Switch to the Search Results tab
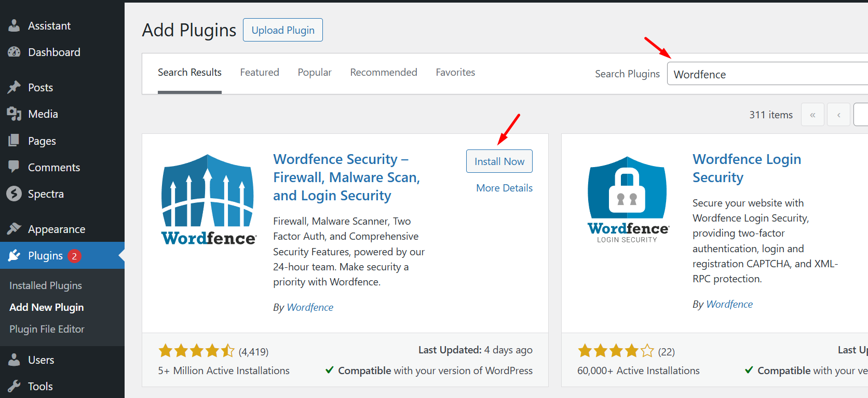 coord(189,73)
